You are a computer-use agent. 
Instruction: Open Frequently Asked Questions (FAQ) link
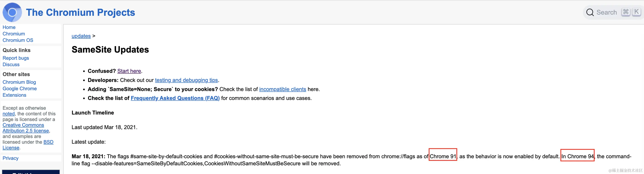coord(175,98)
